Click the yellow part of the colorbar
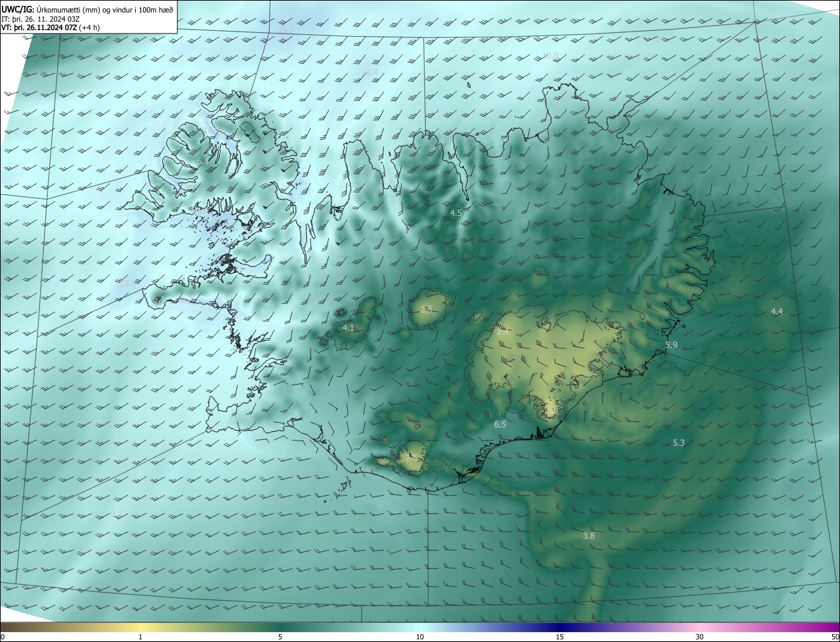 coord(141,627)
